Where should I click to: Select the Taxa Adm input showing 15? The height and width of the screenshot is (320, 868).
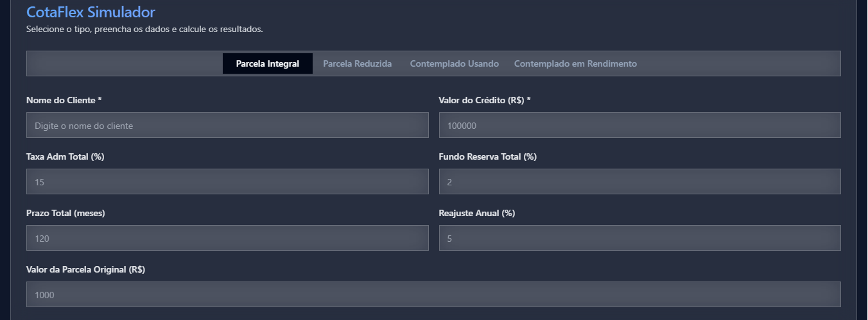click(x=227, y=181)
